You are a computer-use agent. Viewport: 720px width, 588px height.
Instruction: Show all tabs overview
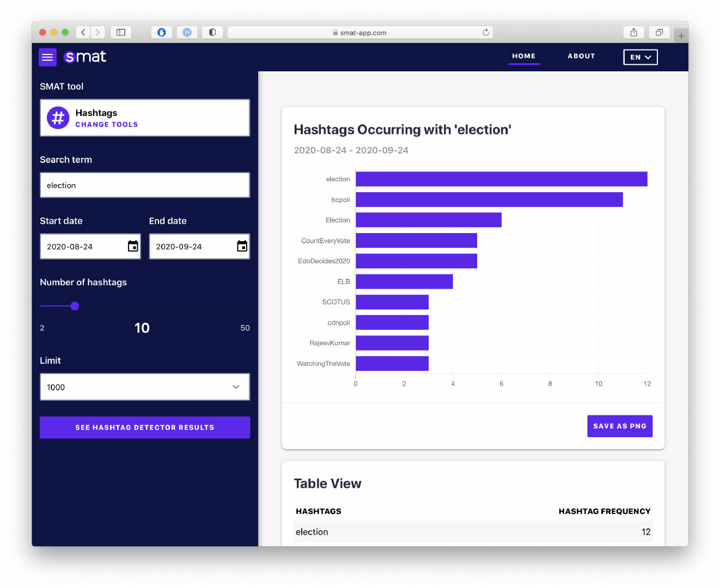coord(659,33)
